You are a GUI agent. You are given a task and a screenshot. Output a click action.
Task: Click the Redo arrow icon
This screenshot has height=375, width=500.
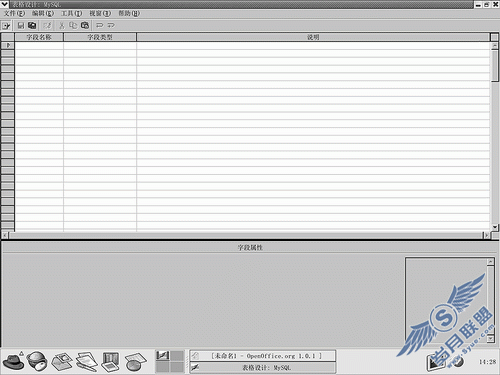(x=111, y=25)
